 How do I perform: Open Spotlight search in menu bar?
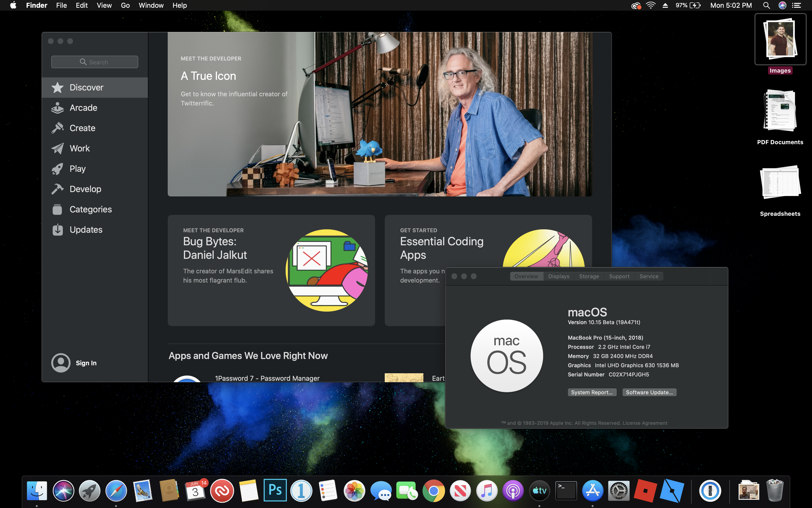(766, 5)
